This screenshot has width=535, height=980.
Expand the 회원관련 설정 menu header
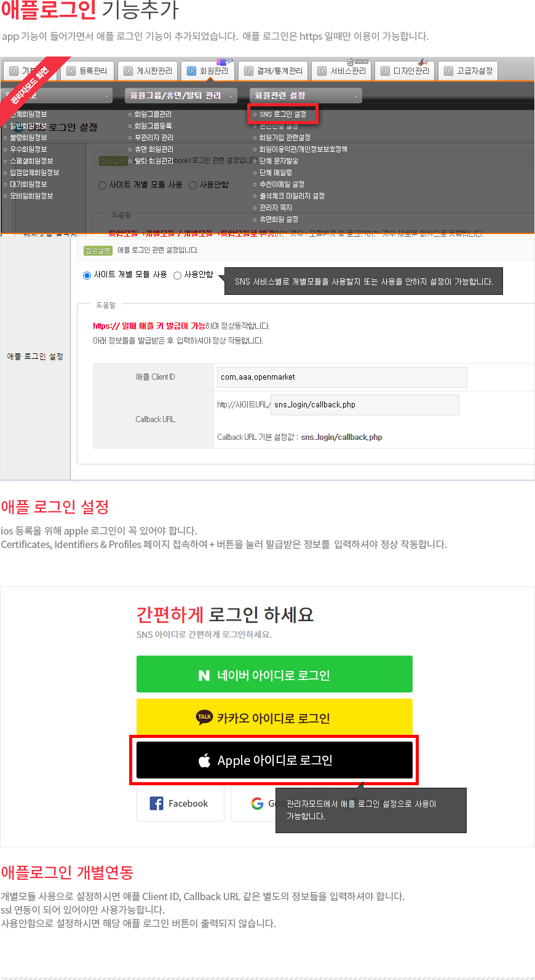pyautogui.click(x=306, y=95)
